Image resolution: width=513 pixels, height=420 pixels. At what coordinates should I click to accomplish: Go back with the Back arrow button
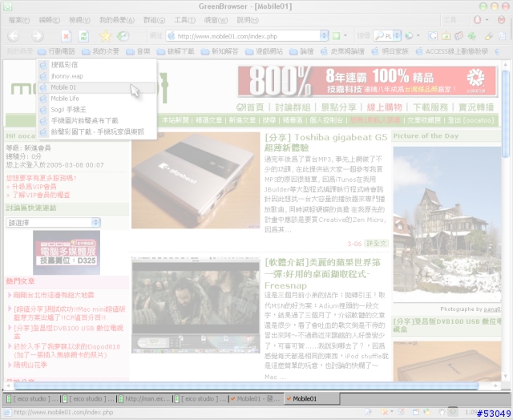pos(14,36)
